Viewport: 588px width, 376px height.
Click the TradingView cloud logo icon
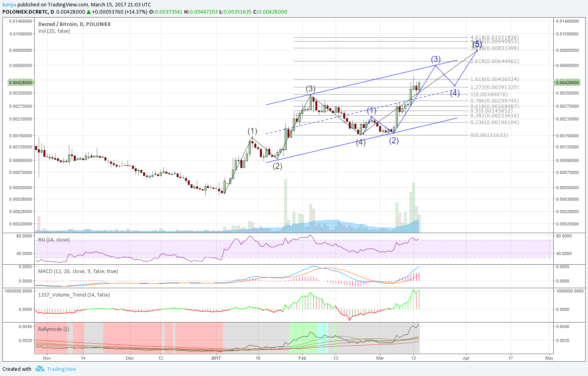[39, 369]
